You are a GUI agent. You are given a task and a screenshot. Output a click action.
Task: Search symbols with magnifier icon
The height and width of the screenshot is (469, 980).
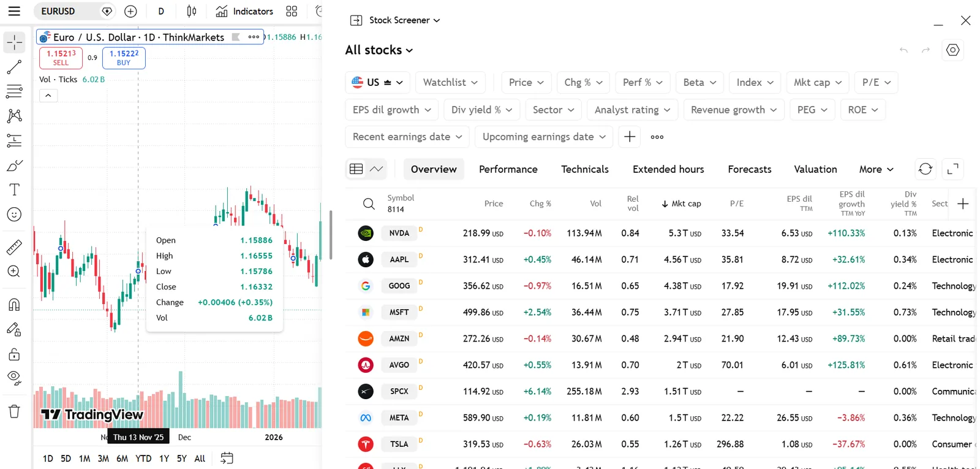369,204
